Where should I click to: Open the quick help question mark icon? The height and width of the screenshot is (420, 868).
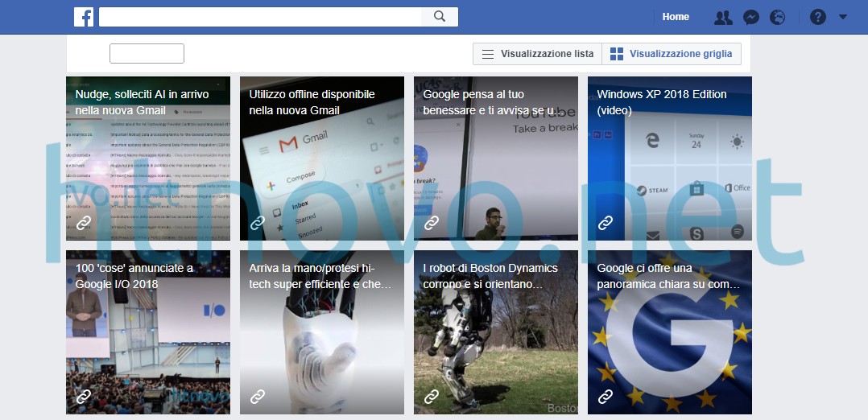click(817, 17)
